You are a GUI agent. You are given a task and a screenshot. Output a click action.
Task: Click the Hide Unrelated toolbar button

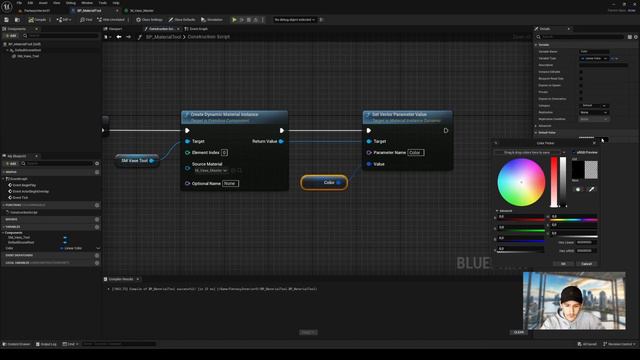111,20
